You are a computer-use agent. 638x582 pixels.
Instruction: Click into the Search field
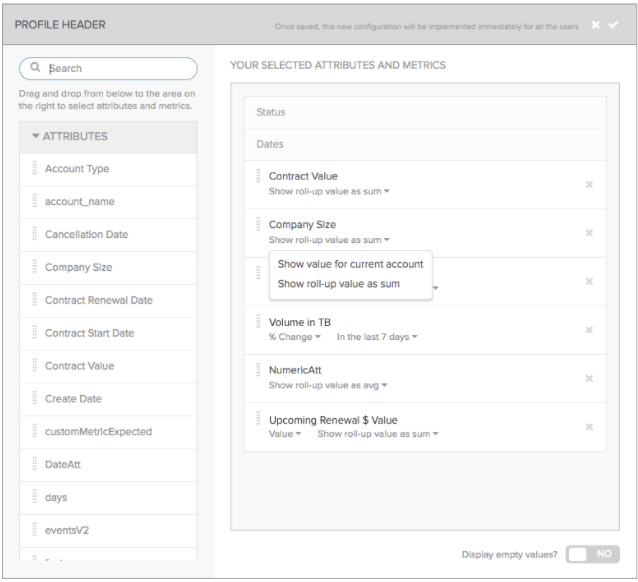(108, 68)
